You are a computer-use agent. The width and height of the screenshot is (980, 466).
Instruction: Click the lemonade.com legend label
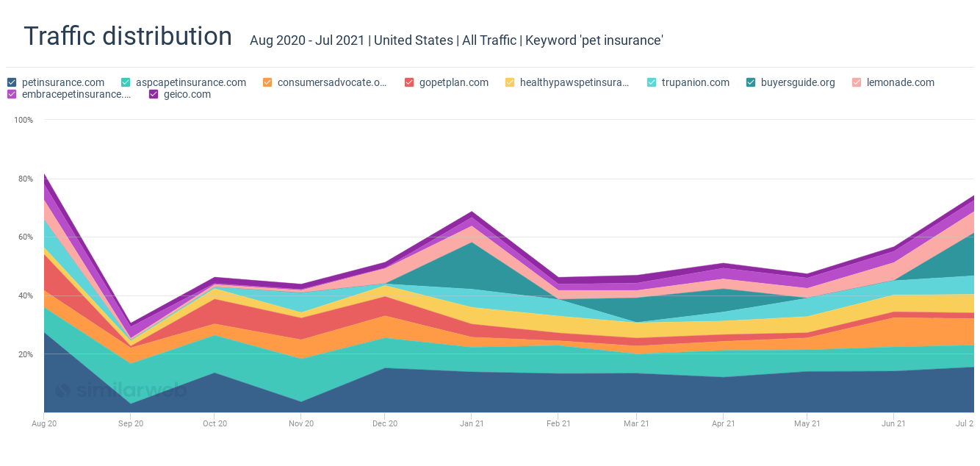pos(900,82)
